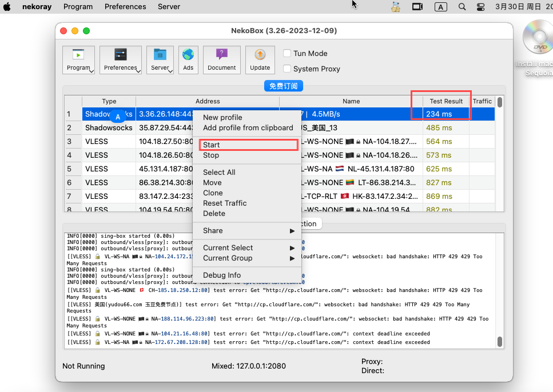Open the Program menu in menu bar
The image size is (553, 392).
78,7
